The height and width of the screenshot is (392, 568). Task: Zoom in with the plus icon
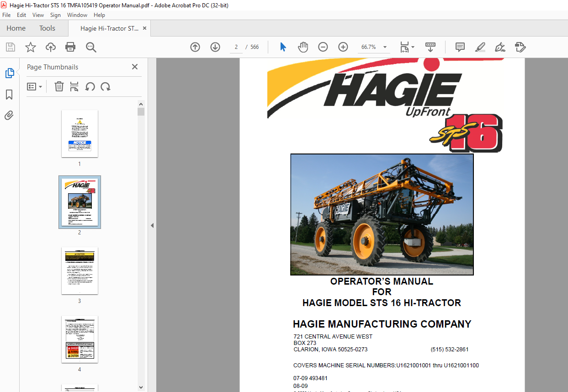343,47
